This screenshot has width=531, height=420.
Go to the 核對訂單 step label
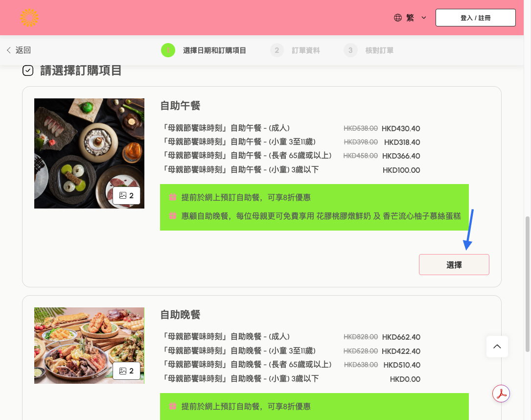coord(379,50)
